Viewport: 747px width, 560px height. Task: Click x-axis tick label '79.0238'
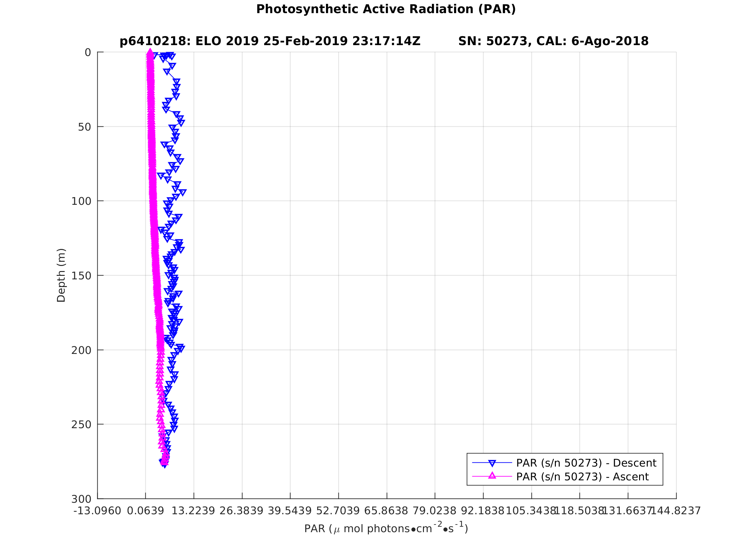point(434,511)
